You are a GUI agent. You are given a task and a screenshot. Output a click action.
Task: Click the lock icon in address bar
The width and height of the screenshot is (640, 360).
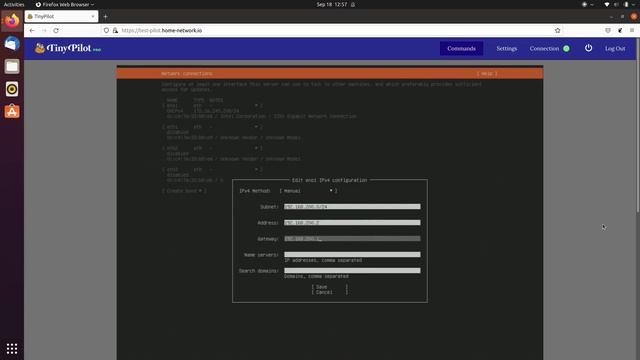pos(115,31)
